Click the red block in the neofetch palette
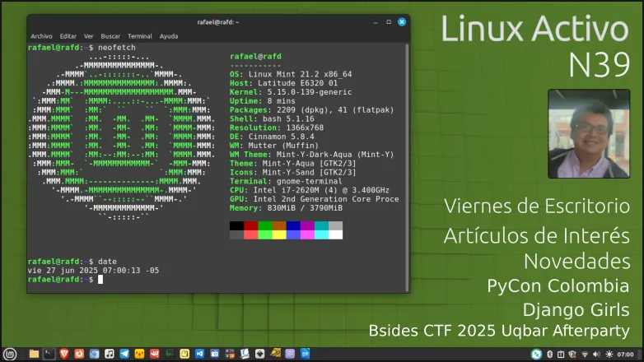This screenshot has height=362, width=644. click(x=250, y=225)
